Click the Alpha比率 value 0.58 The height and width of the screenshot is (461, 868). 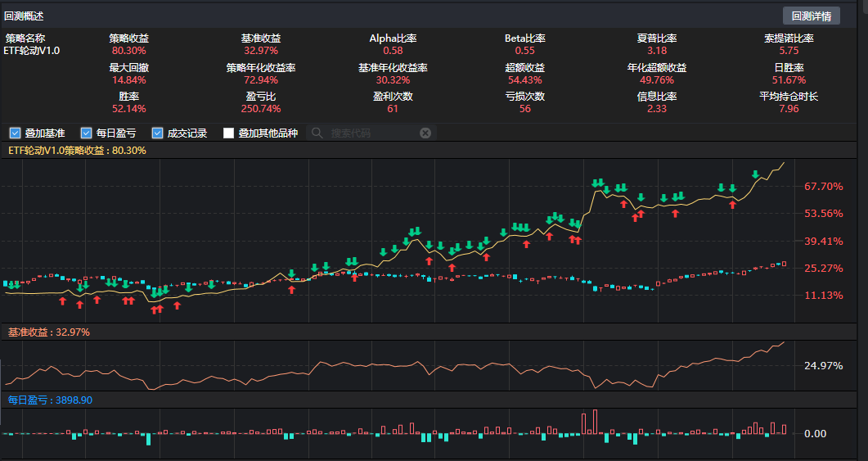click(x=393, y=51)
